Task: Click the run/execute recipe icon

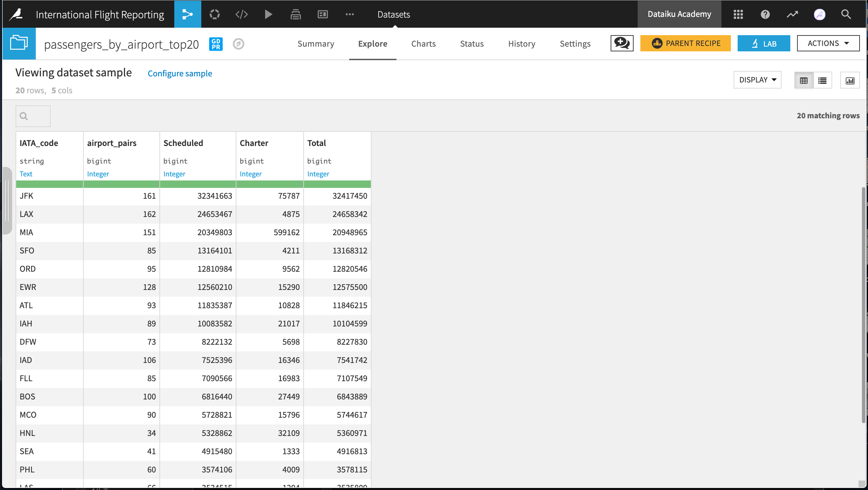Action: 268,14
